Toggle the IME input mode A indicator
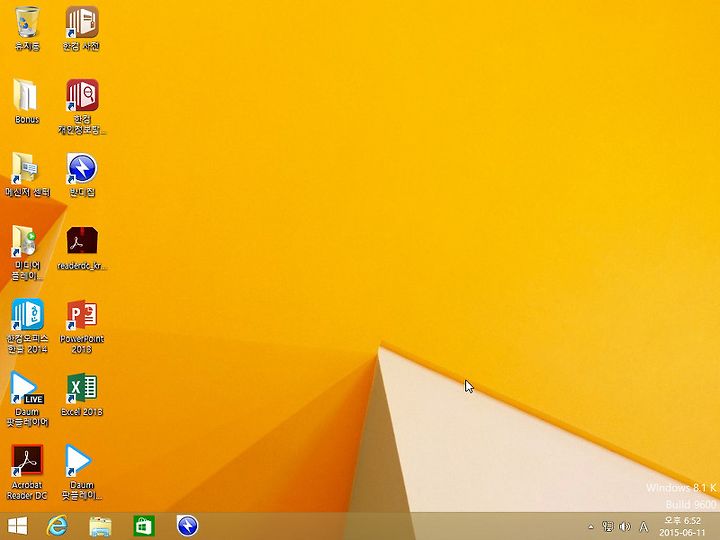Viewport: 720px width, 540px height. 644,526
